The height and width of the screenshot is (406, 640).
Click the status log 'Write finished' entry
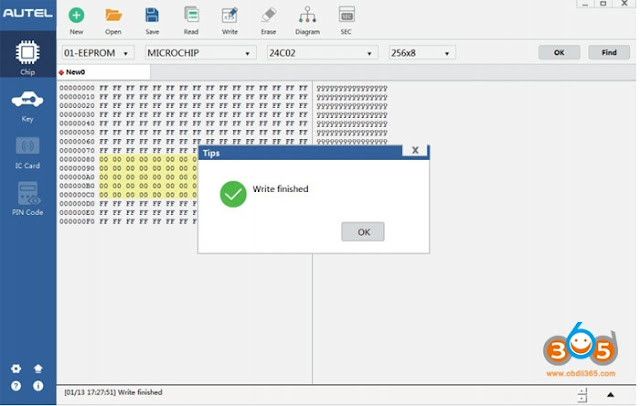point(113,393)
